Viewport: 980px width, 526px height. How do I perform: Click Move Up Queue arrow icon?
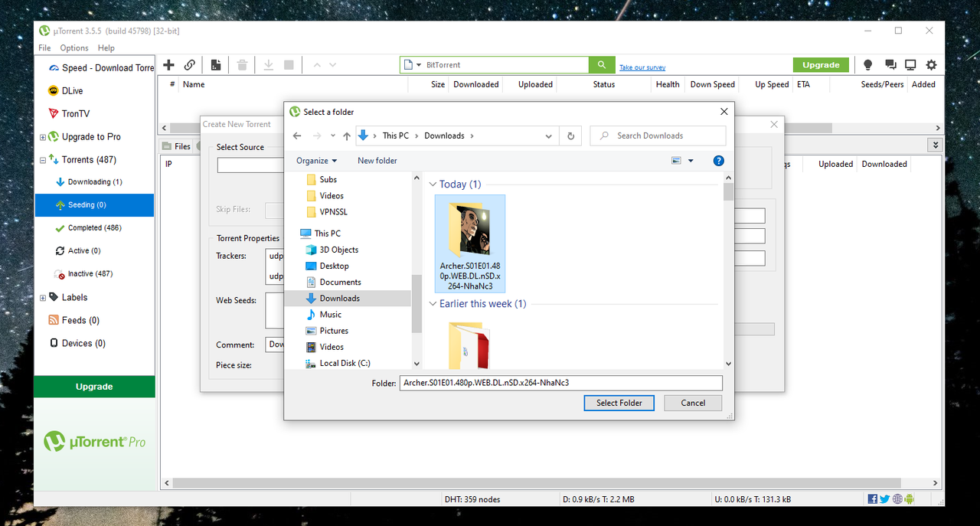[x=318, y=65]
